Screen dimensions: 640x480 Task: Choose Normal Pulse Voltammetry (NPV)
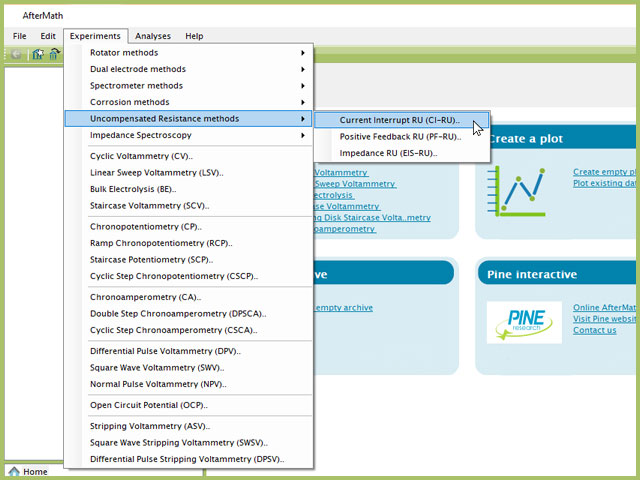pyautogui.click(x=189, y=384)
